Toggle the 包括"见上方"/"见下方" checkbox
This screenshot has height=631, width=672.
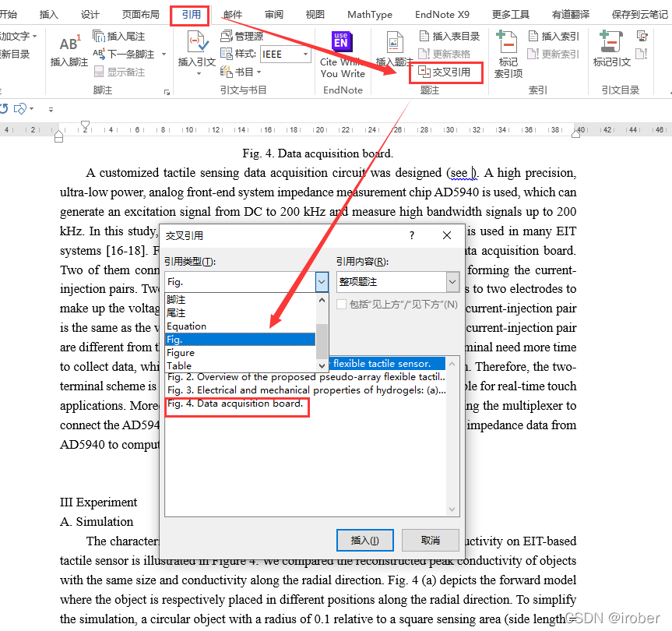coord(342,305)
